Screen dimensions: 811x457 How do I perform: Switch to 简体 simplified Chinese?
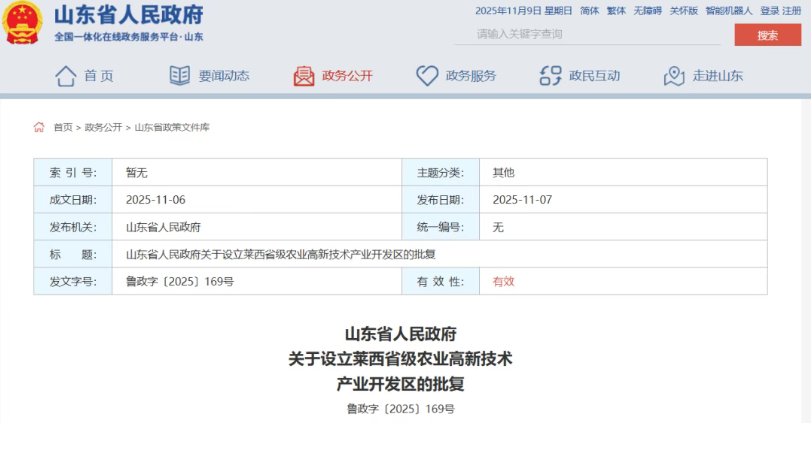tap(589, 11)
